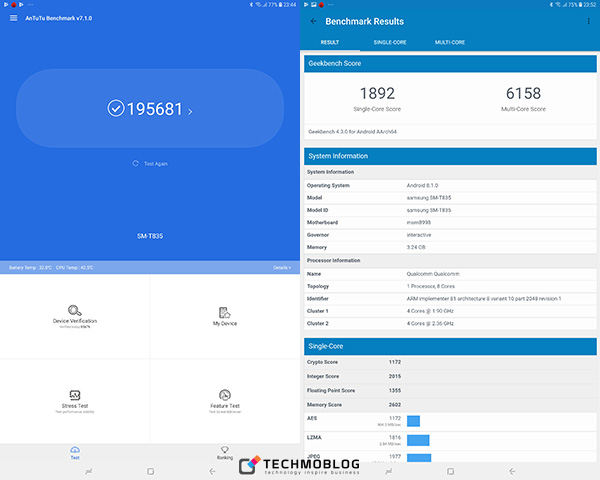Tap SM-T835 device name in AnTuTu
600x480 pixels.
150,236
